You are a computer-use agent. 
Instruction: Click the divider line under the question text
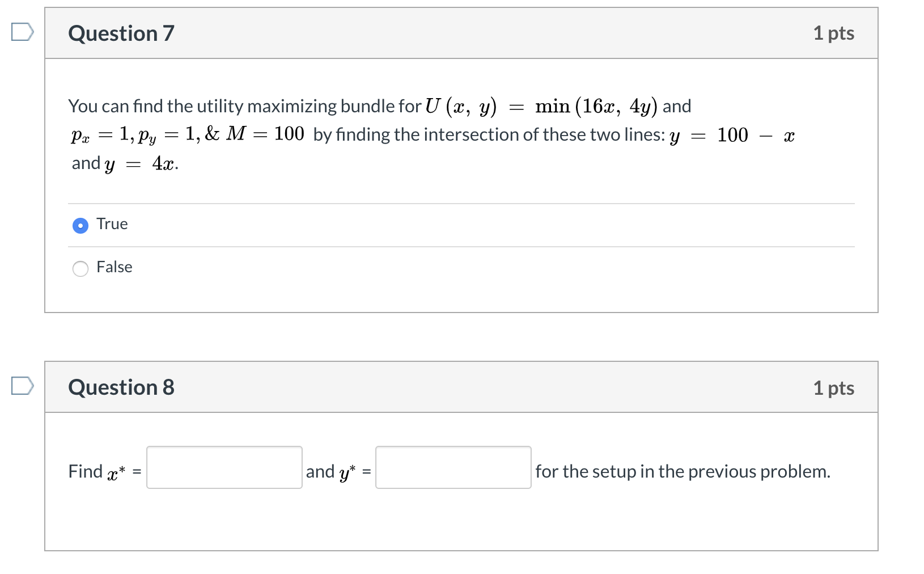tap(461, 202)
